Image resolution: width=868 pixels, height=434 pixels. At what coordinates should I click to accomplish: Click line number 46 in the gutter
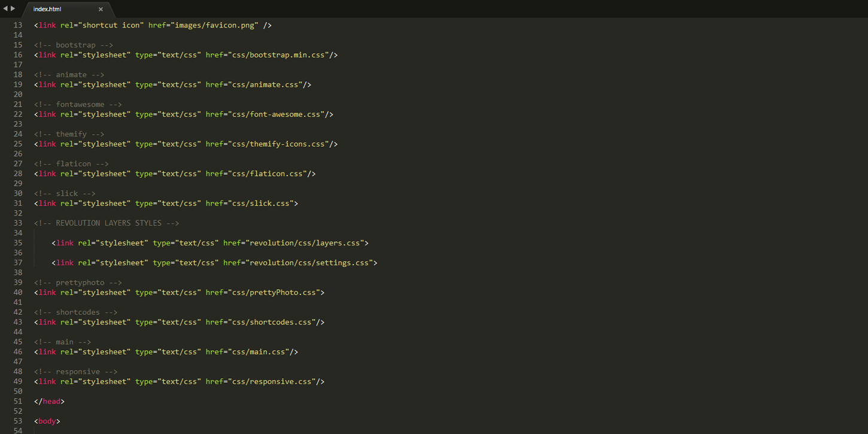point(17,351)
